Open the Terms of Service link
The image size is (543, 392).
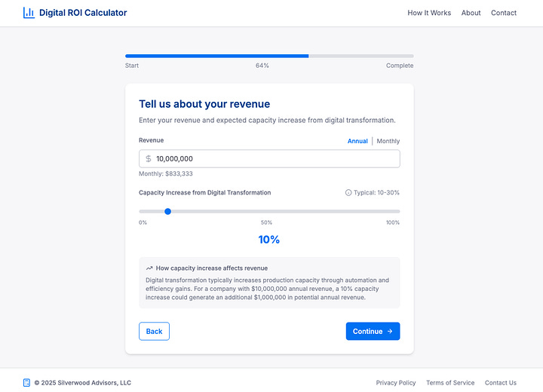(450, 383)
